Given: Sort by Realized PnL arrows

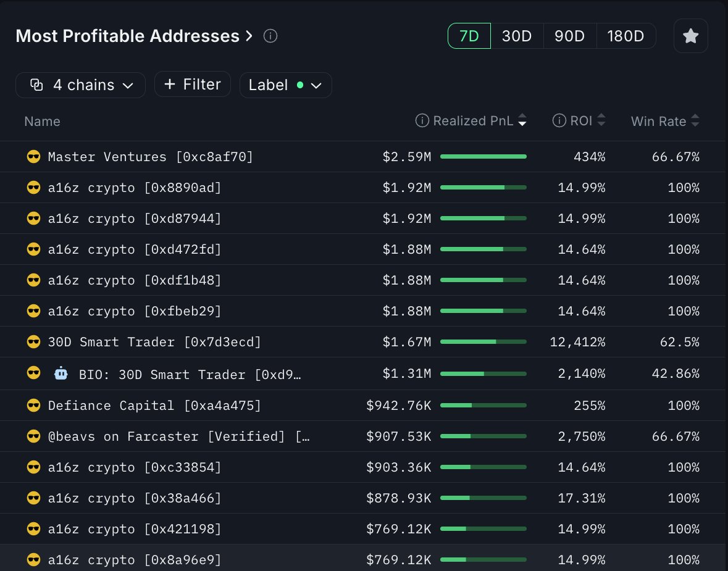Looking at the screenshot, I should click(522, 120).
